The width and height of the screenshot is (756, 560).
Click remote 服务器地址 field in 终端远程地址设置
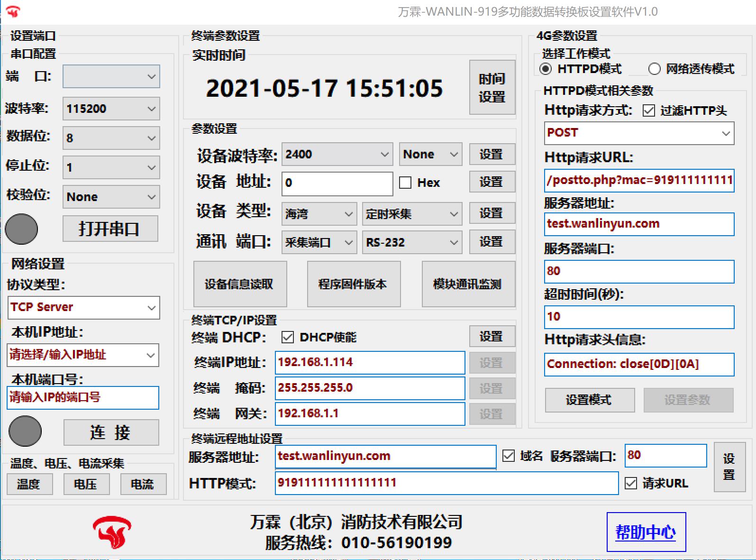click(386, 457)
